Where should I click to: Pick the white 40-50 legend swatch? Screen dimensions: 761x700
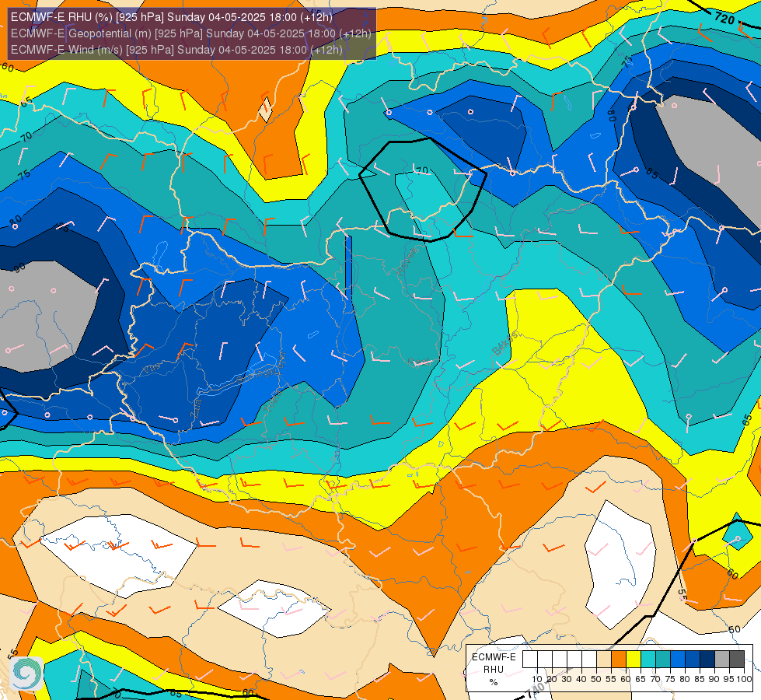tap(589, 659)
